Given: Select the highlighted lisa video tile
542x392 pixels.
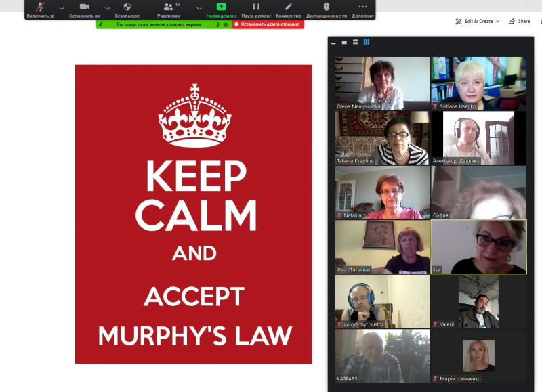Looking at the screenshot, I should [x=479, y=247].
